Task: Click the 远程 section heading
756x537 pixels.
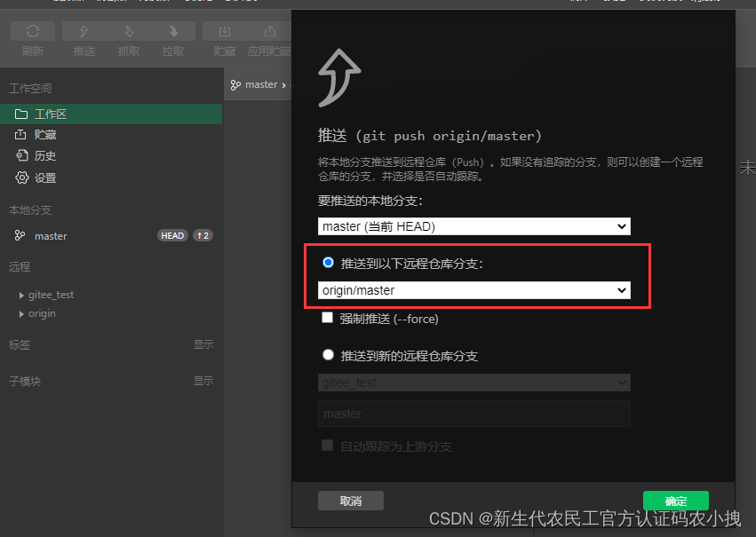Action: 20,267
